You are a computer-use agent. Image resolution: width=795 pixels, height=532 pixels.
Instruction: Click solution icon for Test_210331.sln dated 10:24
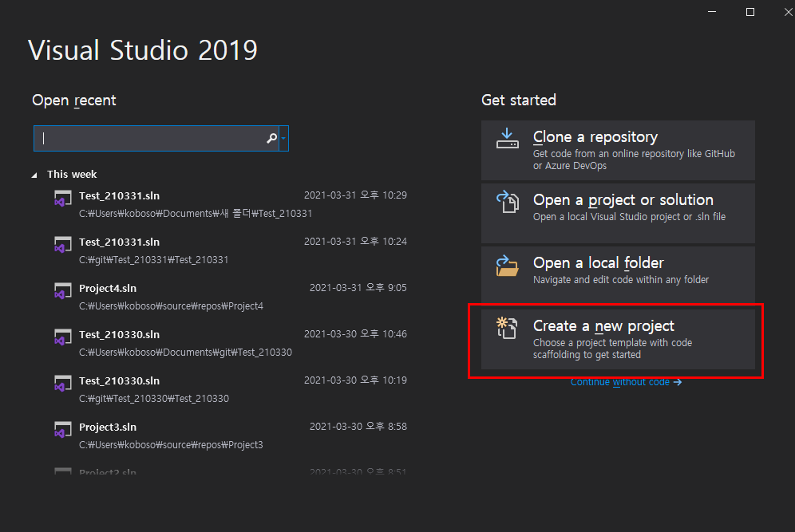pos(63,245)
